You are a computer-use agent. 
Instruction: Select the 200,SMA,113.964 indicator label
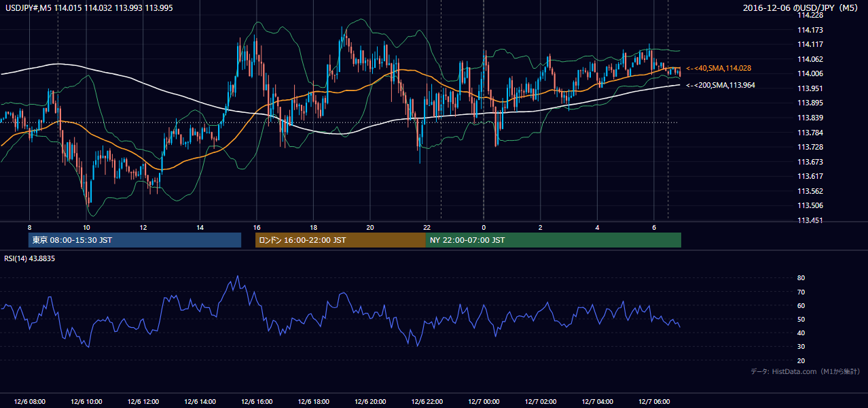coord(721,85)
